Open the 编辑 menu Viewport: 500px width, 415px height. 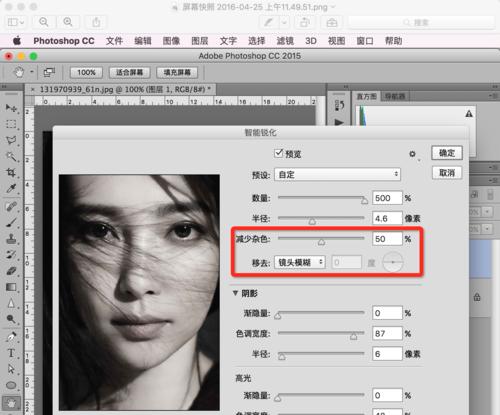(143, 41)
